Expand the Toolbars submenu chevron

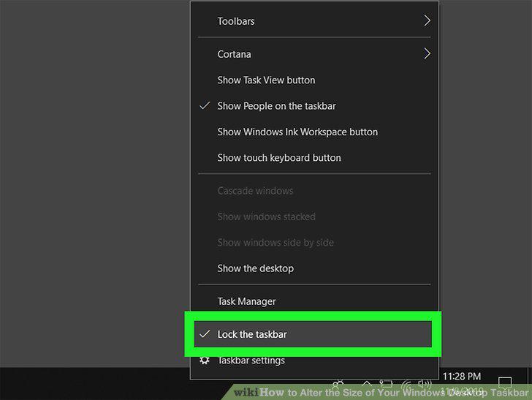(427, 20)
